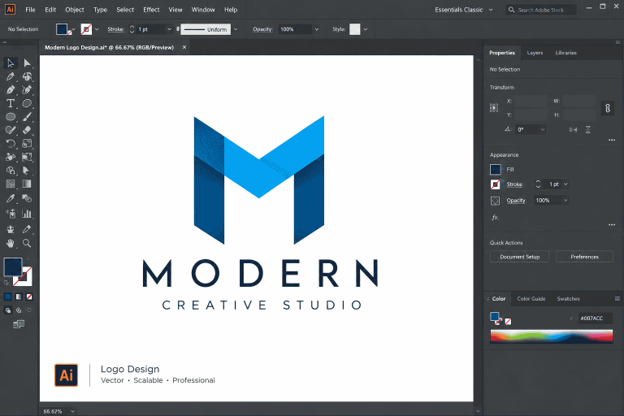
Task: Open stroke weight dropdown in Appearance panel
Action: [566, 184]
